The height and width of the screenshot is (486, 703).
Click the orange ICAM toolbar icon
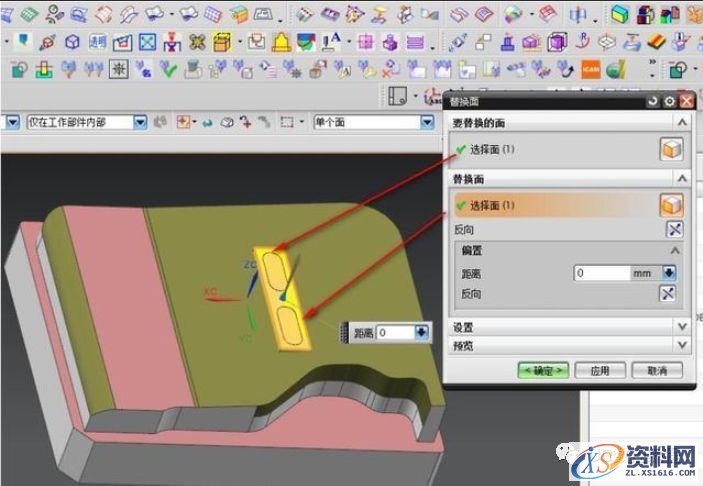point(592,69)
